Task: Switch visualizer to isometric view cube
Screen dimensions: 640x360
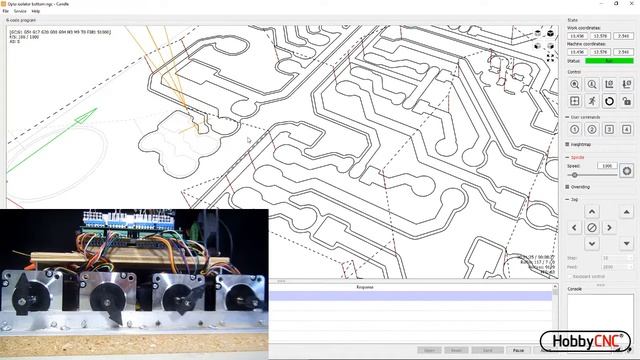Action: click(550, 33)
